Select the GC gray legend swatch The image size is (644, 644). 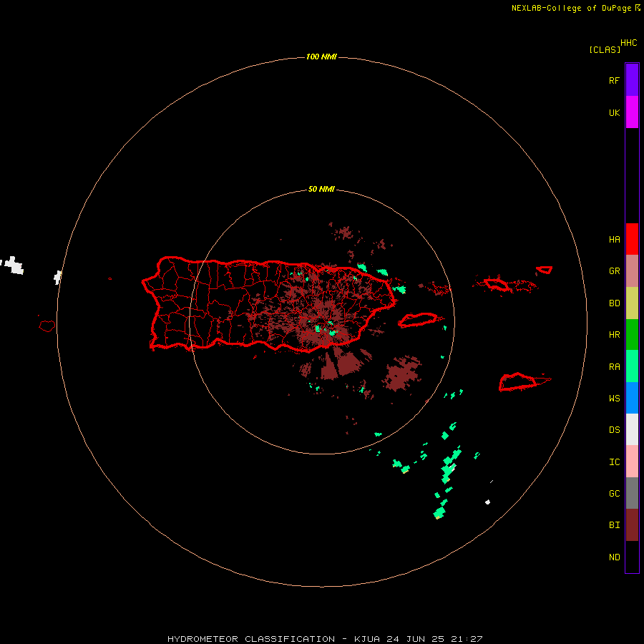point(632,493)
